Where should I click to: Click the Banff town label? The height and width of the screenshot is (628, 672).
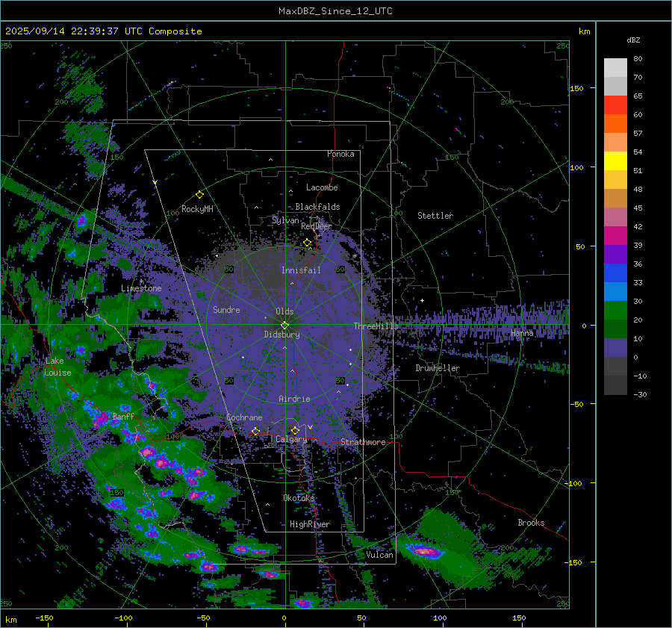click(x=123, y=416)
